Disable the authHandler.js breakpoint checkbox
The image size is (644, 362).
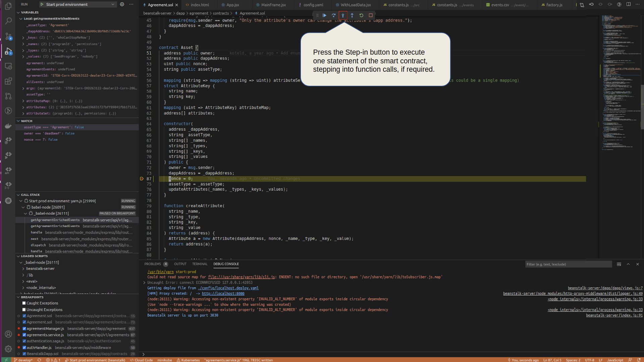point(24,348)
